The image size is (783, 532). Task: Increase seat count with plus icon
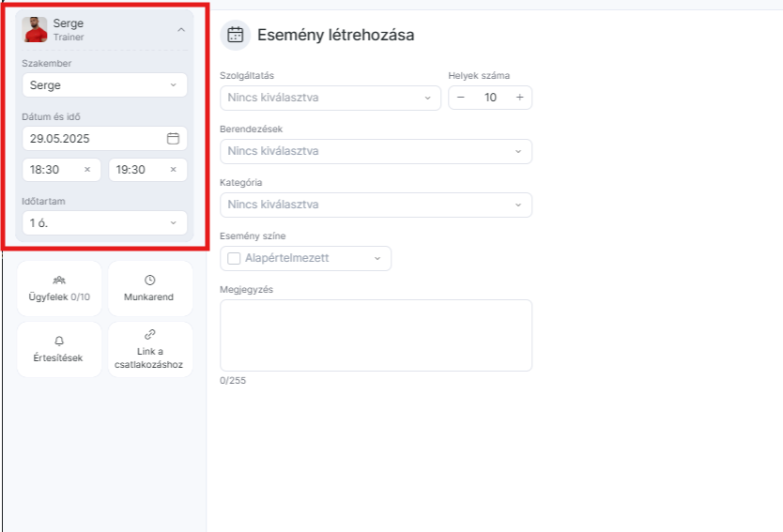pyautogui.click(x=520, y=98)
